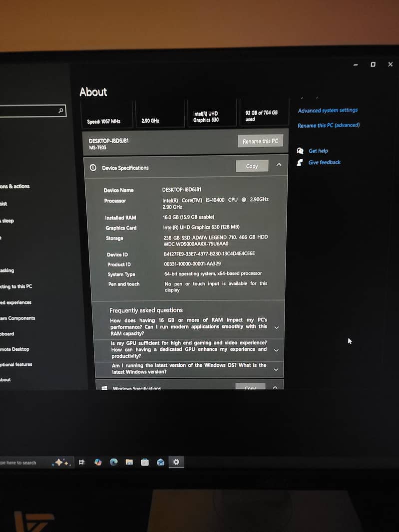
Task: Click the Product ID value 00331-10000-00001-AA329
Action: point(192,264)
